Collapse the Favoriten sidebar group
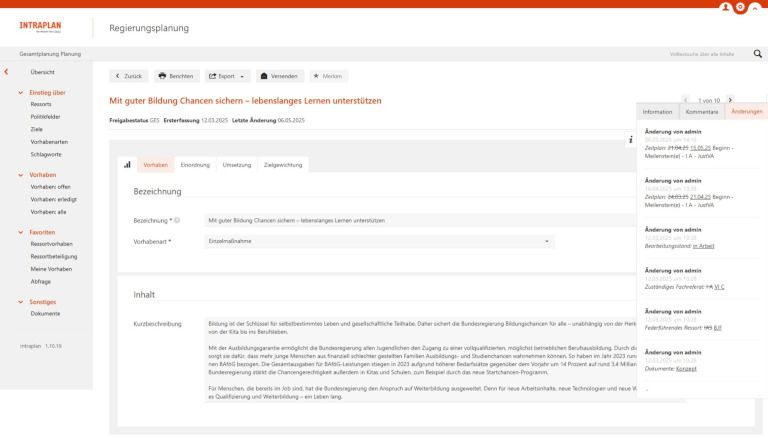 point(22,232)
